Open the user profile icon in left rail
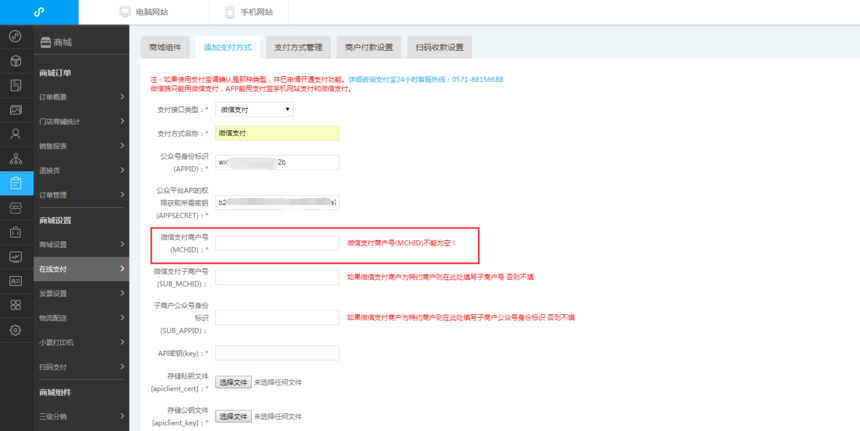The width and height of the screenshot is (860, 431). (x=15, y=134)
